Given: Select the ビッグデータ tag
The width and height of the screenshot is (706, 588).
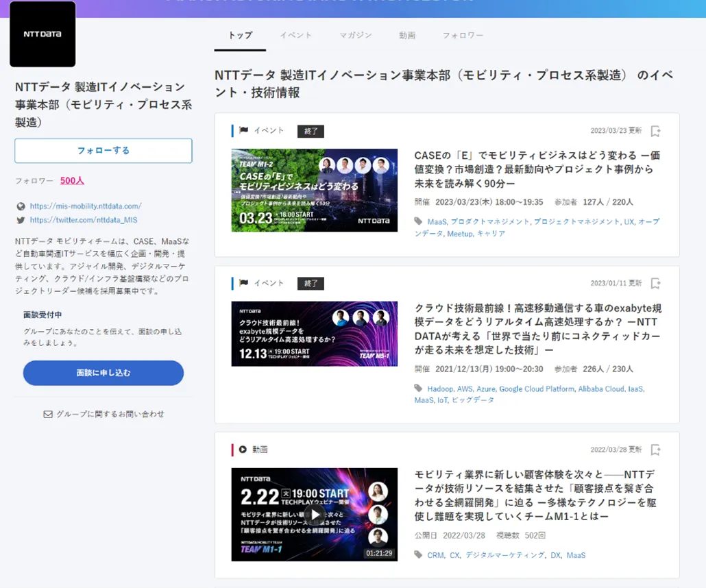Looking at the screenshot, I should (x=473, y=400).
